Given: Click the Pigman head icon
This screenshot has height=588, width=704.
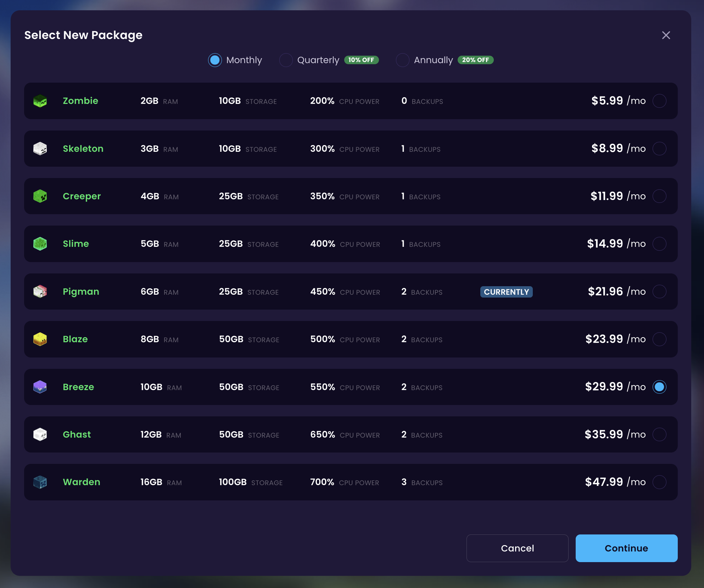Looking at the screenshot, I should (x=40, y=292).
